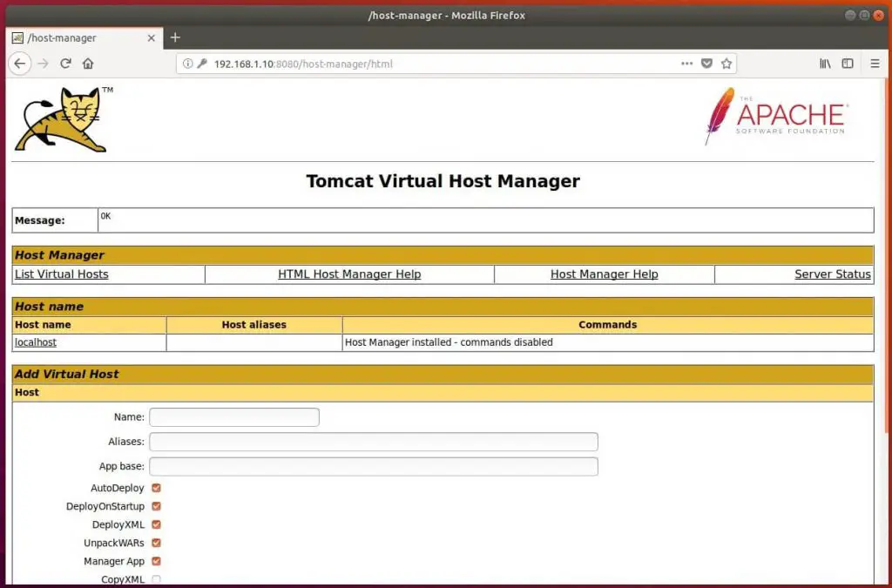
Task: Open a new tab with plus button
Action: 175,37
